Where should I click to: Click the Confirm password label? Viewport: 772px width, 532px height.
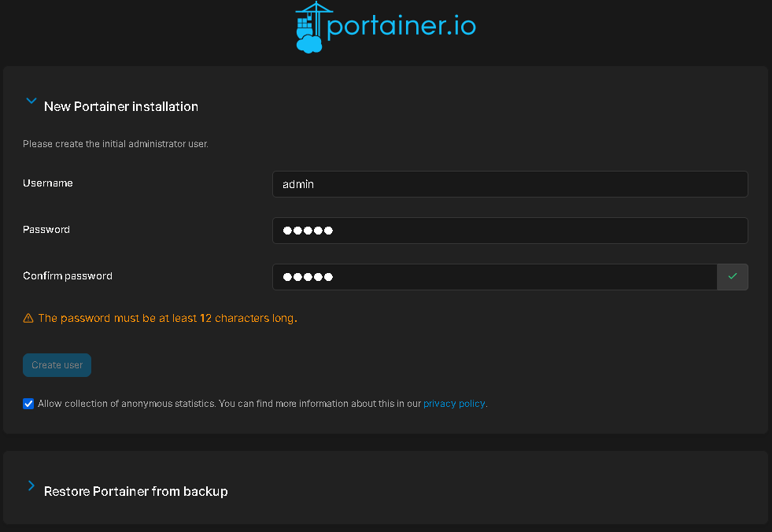pos(68,276)
